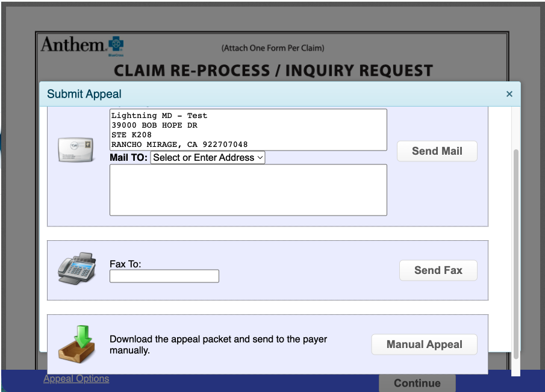Open the Mail TO address dropdown
545x392 pixels.
[208, 157]
